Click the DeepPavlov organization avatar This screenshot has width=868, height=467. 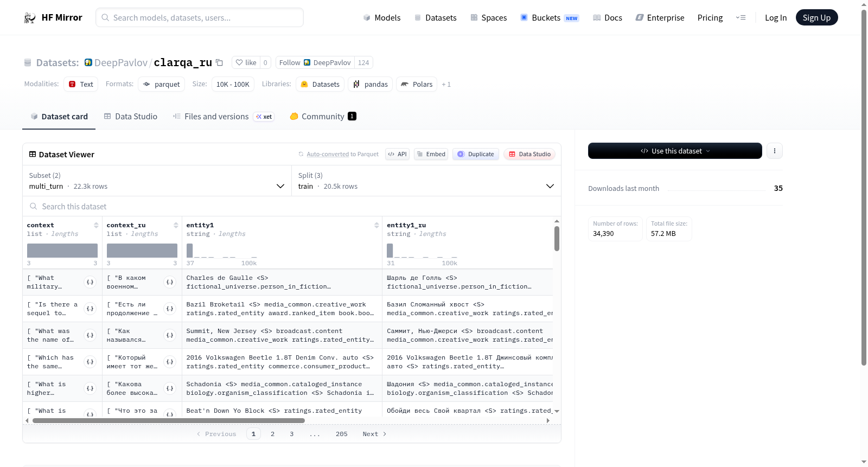point(88,62)
